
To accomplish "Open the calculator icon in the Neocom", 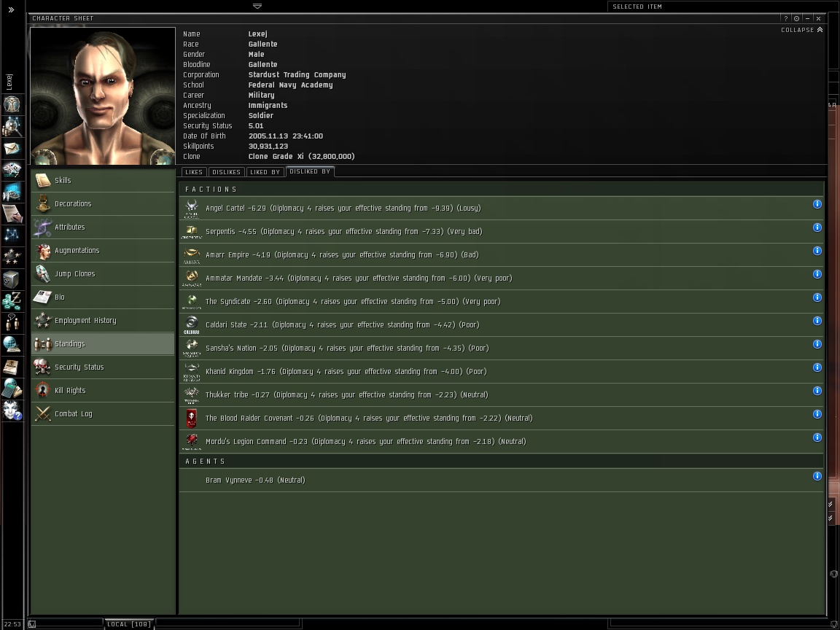I will (x=12, y=388).
